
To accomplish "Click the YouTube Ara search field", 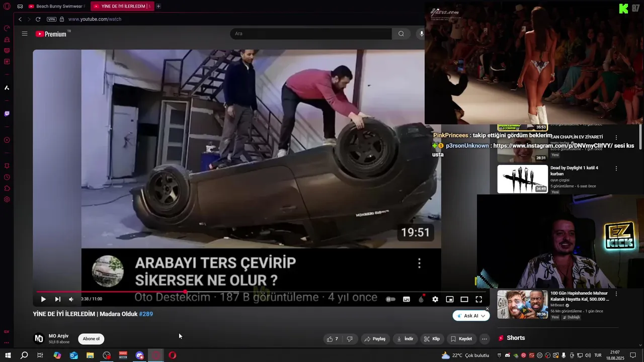I will [311, 34].
